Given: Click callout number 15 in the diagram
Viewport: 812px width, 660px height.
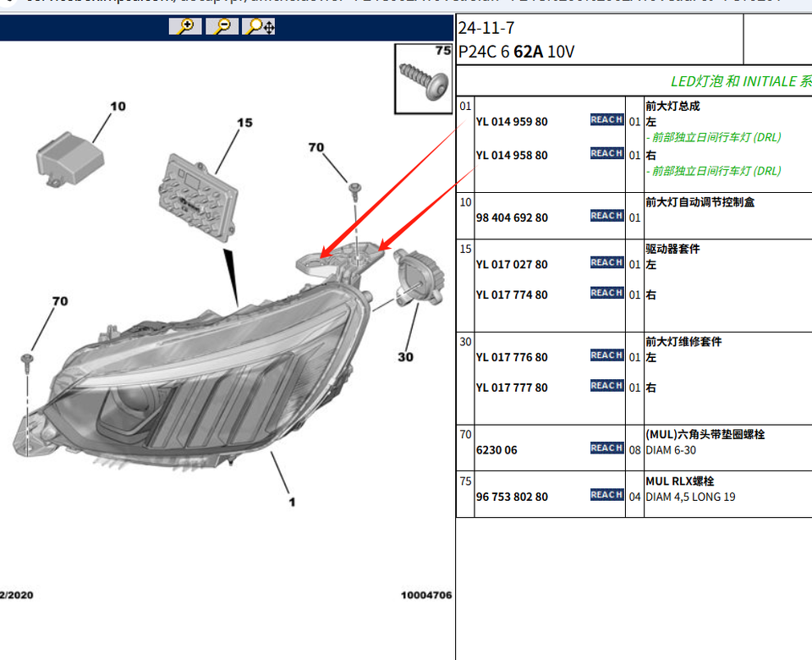Looking at the screenshot, I should [244, 124].
